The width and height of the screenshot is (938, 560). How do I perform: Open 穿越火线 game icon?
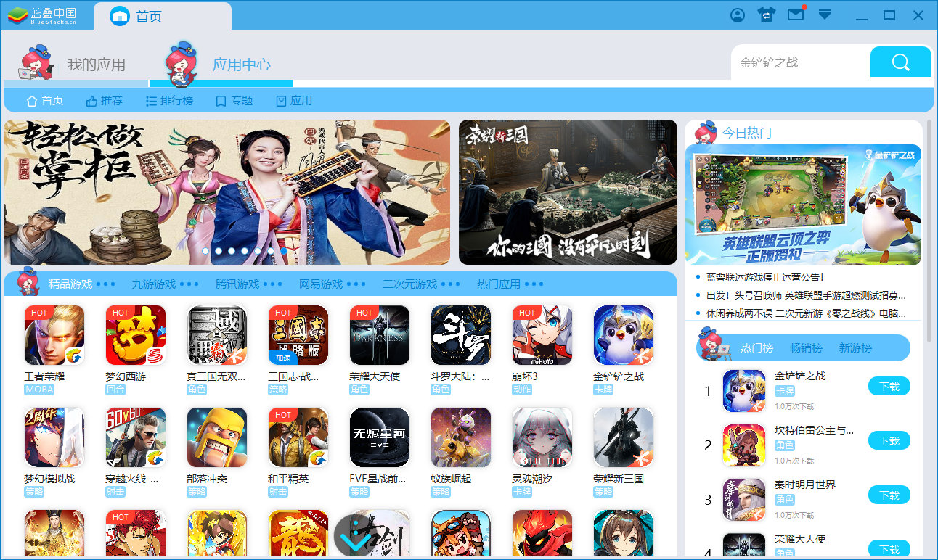click(x=136, y=437)
